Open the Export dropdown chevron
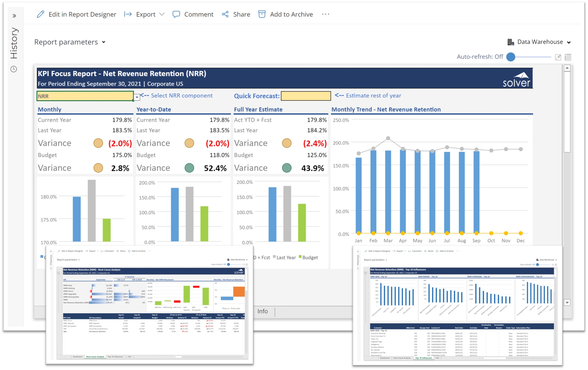Viewport: 588px width, 370px height. 162,14
